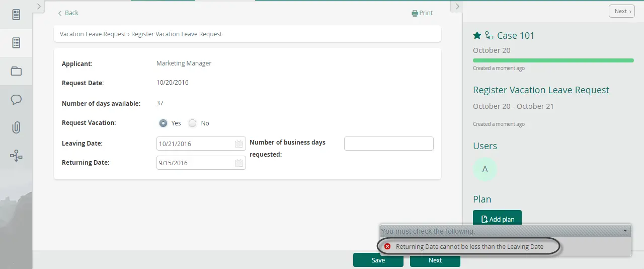Click the Case 101 title
The width and height of the screenshot is (644, 269).
516,35
